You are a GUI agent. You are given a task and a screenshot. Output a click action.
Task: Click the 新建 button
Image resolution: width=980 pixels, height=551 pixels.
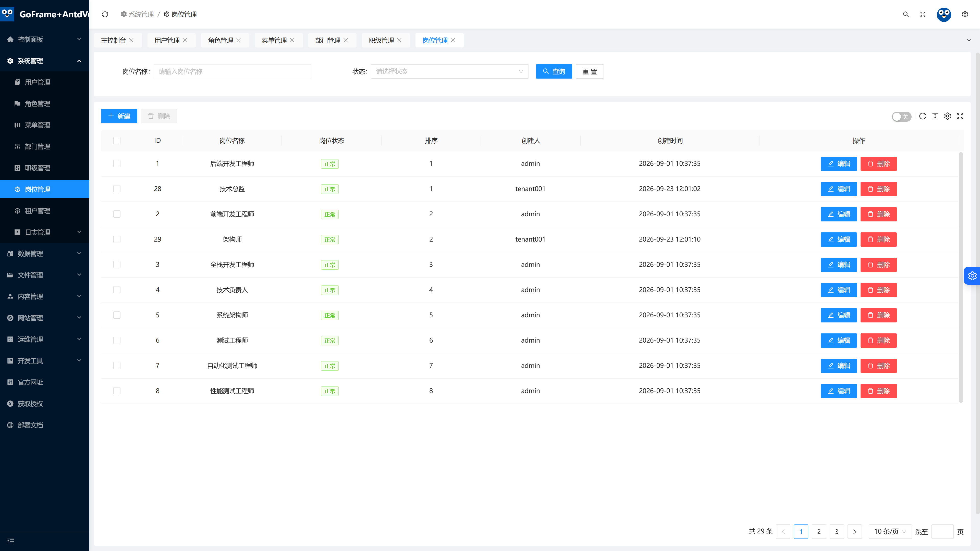coord(119,116)
